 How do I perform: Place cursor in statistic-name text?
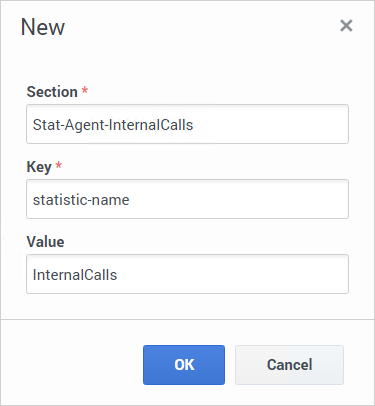click(81, 200)
